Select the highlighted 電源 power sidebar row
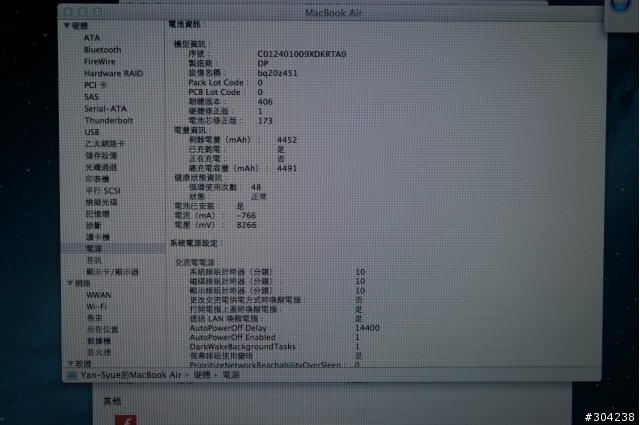The width and height of the screenshot is (640, 425). point(113,249)
